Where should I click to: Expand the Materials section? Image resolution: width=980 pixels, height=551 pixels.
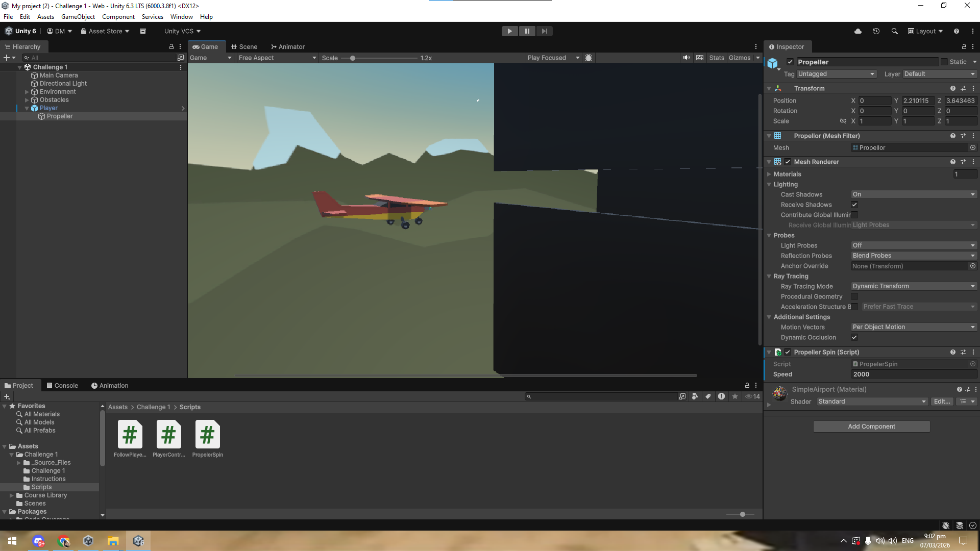[769, 174]
